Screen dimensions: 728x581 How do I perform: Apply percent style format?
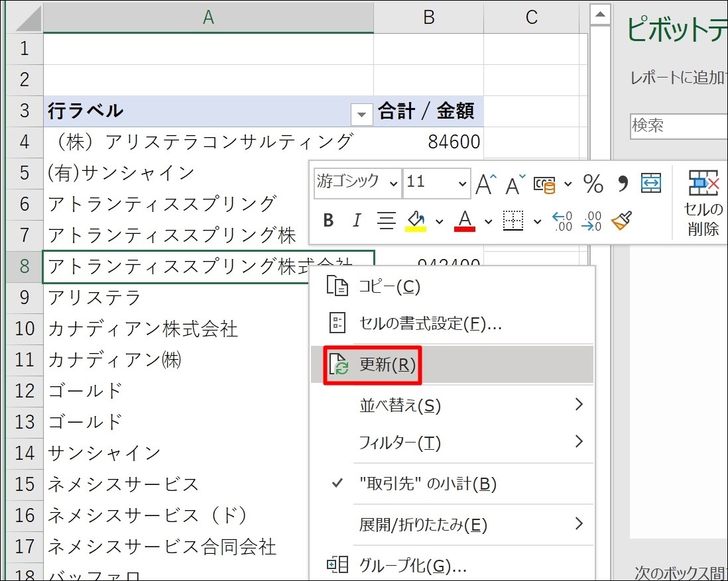pyautogui.click(x=593, y=184)
